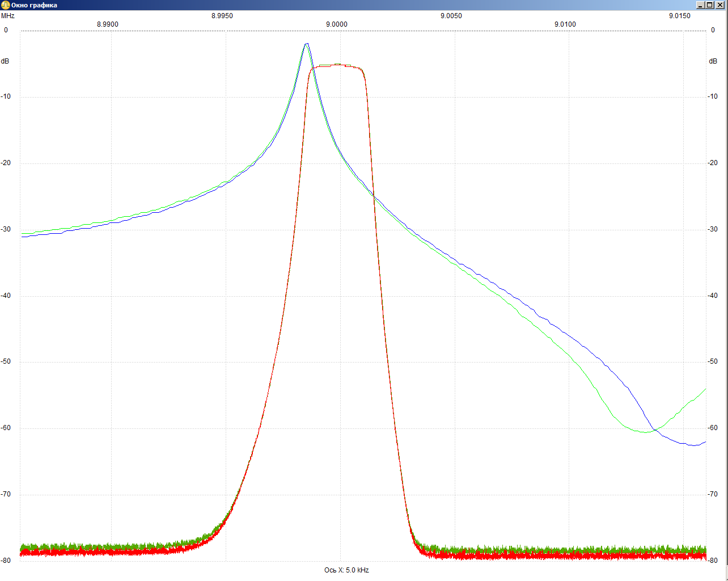728x581 pixels.
Task: Select the 8.9950 frequency tick label
Action: pyautogui.click(x=222, y=16)
